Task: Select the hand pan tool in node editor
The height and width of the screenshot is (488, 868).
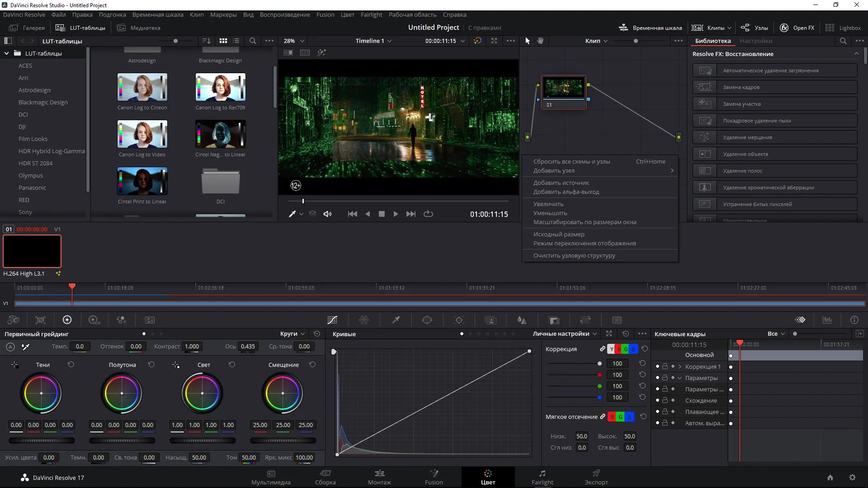Action: coord(540,41)
